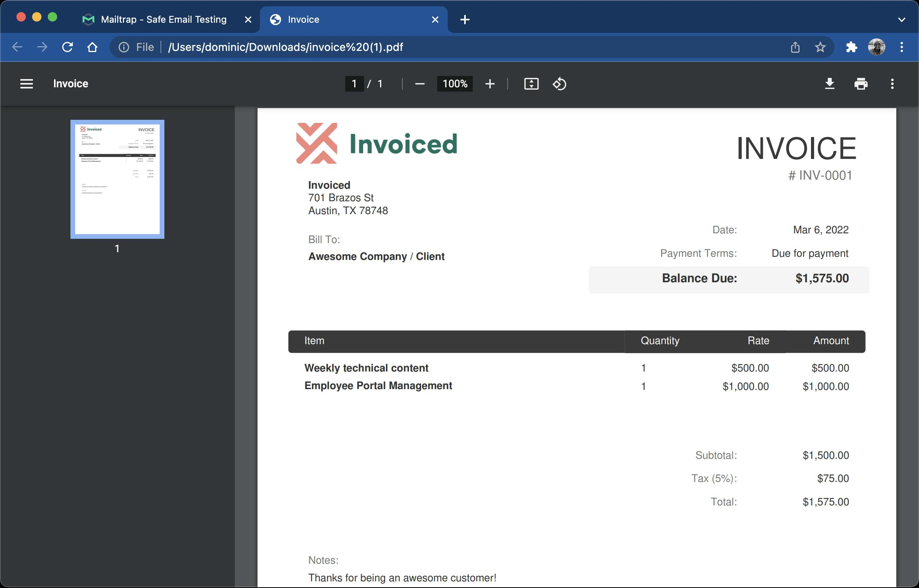Image resolution: width=919 pixels, height=588 pixels.
Task: Reload the current page
Action: pyautogui.click(x=67, y=47)
